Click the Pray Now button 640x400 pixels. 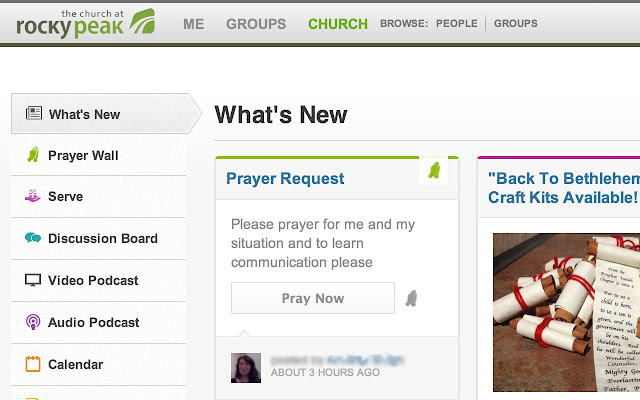coord(313,298)
